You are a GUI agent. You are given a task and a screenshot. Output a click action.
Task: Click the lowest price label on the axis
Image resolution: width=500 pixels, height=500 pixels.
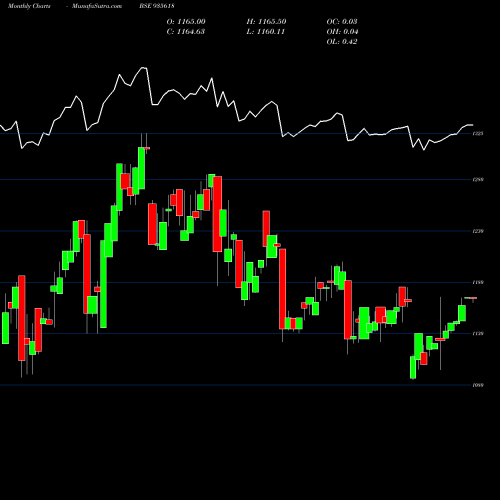[x=478, y=385]
